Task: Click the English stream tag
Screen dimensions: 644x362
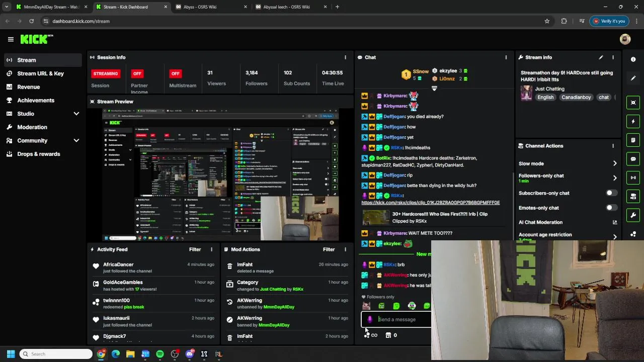Action: 545,97
